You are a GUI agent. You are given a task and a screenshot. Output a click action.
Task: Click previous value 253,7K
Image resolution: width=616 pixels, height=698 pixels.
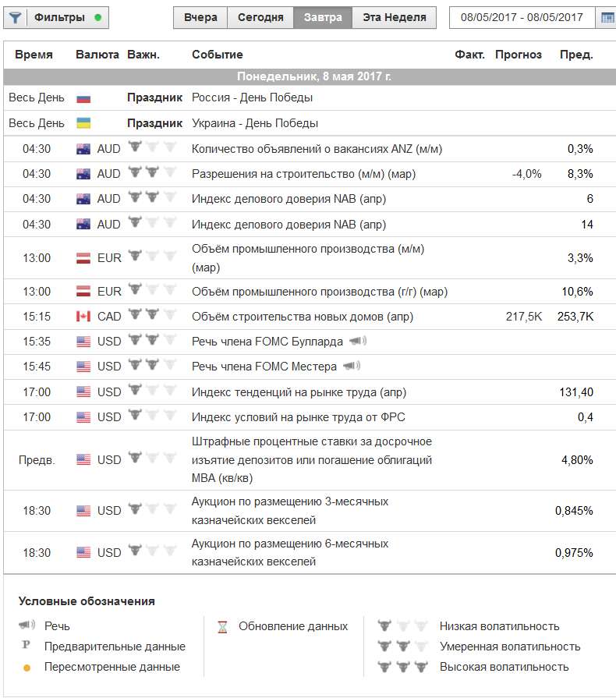click(x=575, y=317)
